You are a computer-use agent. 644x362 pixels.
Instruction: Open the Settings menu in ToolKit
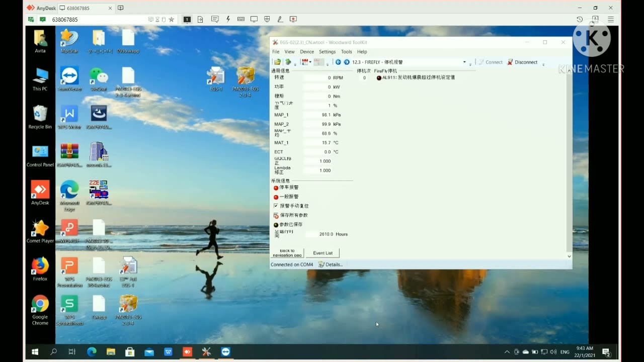point(327,52)
